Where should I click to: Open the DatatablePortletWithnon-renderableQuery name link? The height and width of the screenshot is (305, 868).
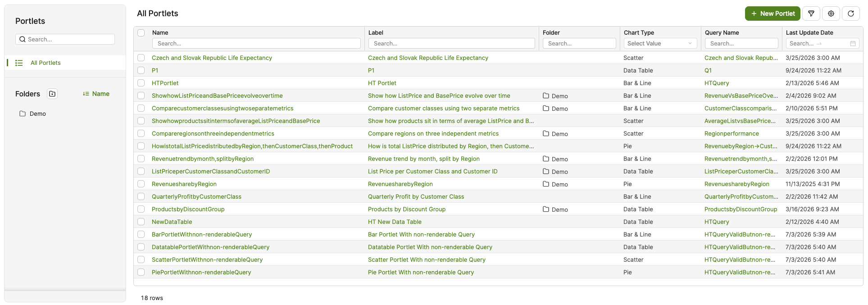click(x=210, y=247)
